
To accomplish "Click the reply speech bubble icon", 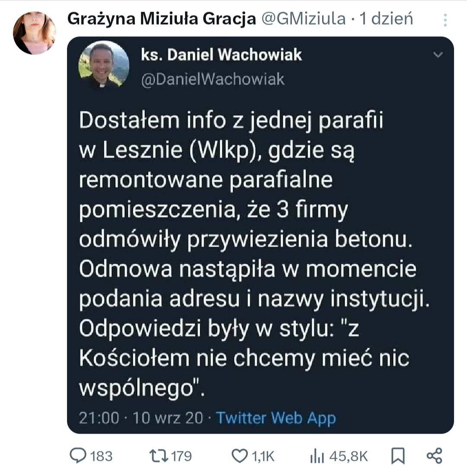I will [79, 456].
